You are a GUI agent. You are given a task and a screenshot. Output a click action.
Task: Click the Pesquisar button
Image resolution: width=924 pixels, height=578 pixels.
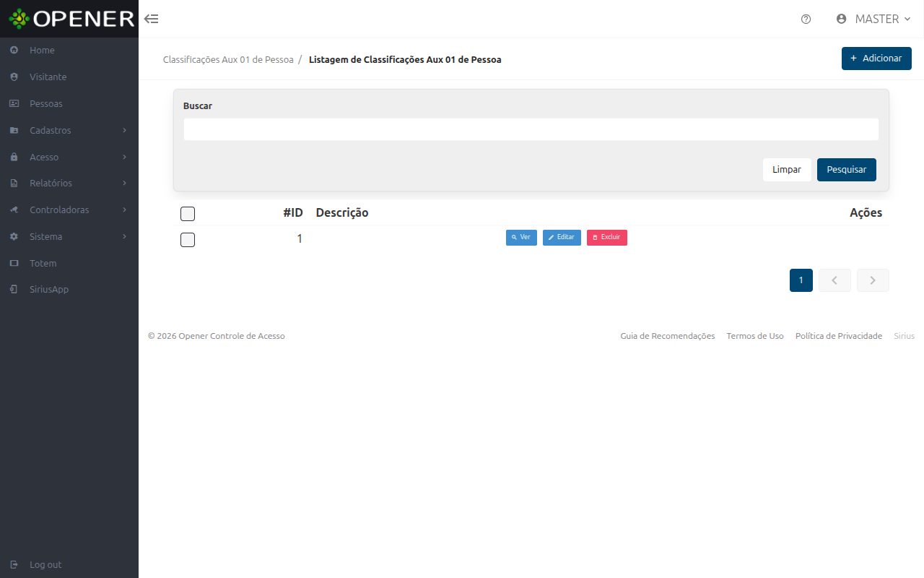(847, 170)
